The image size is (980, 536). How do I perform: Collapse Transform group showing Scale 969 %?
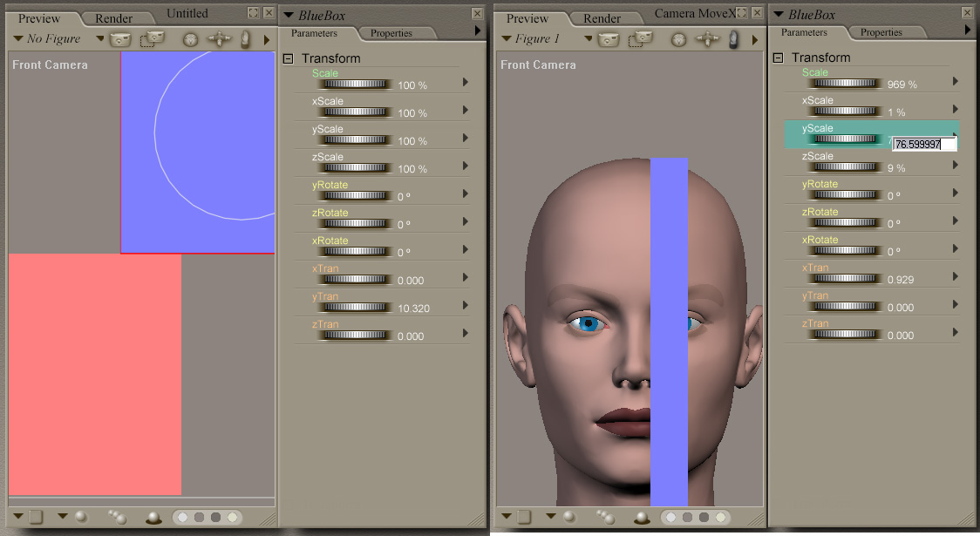[779, 58]
